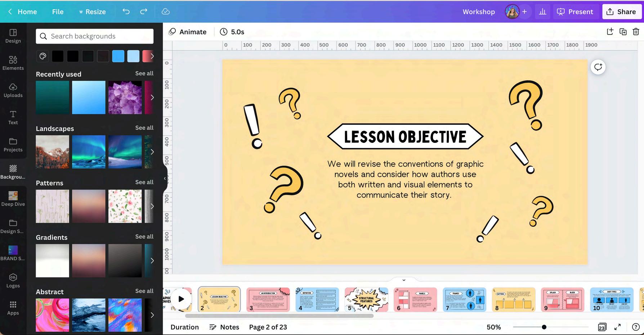Screen dimensions: 644x335
Task: Play the presentation from the thumbnail strip
Action: 181,299
